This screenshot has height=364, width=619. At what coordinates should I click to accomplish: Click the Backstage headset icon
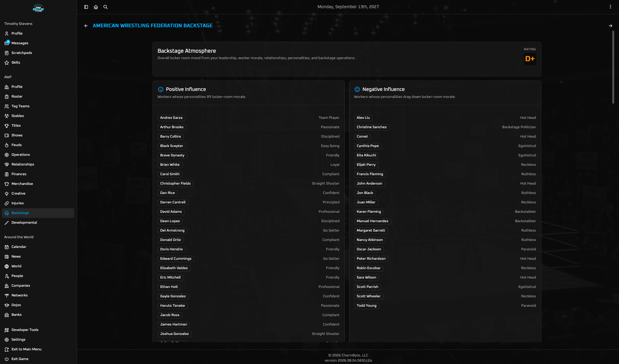coord(7,213)
